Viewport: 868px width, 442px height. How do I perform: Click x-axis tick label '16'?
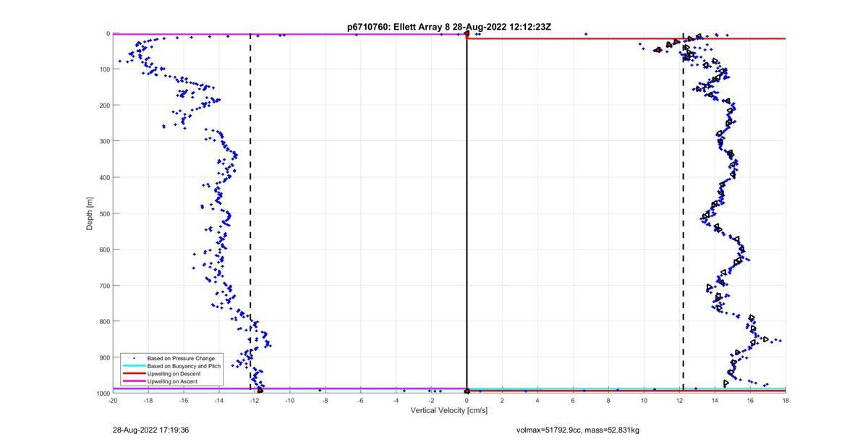(751, 400)
